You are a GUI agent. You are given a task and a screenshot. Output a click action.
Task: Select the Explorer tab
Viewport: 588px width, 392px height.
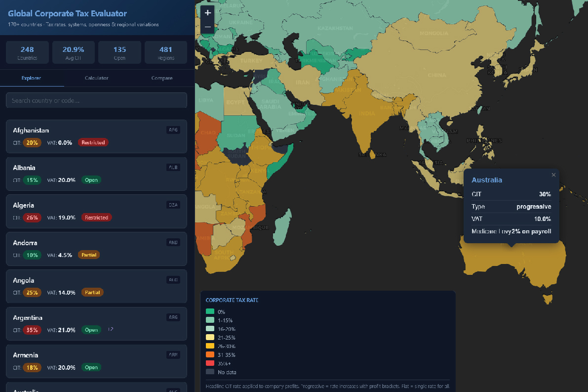click(x=32, y=78)
